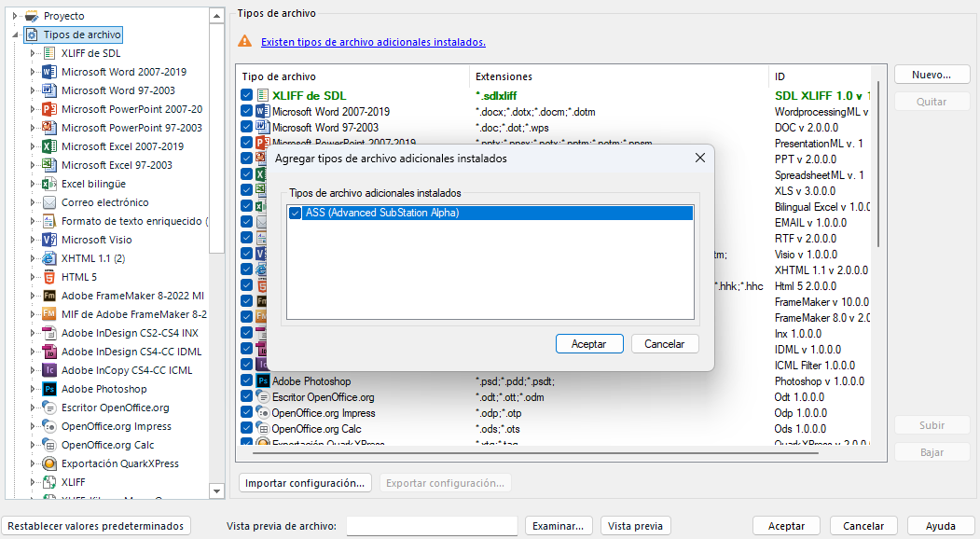The height and width of the screenshot is (539, 980).
Task: Open link Existen tipos de archivo adicionales instalados
Action: pyautogui.click(x=373, y=42)
